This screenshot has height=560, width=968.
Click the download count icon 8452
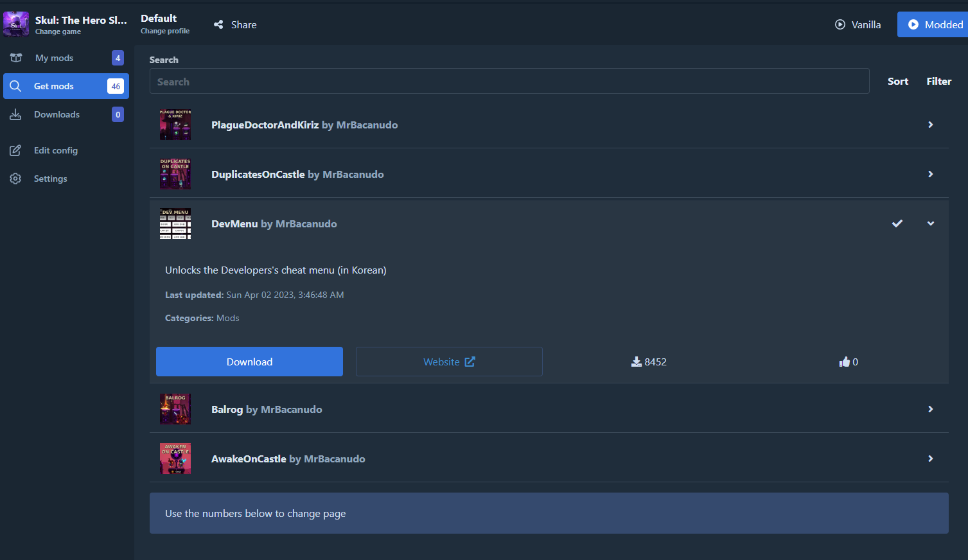637,362
